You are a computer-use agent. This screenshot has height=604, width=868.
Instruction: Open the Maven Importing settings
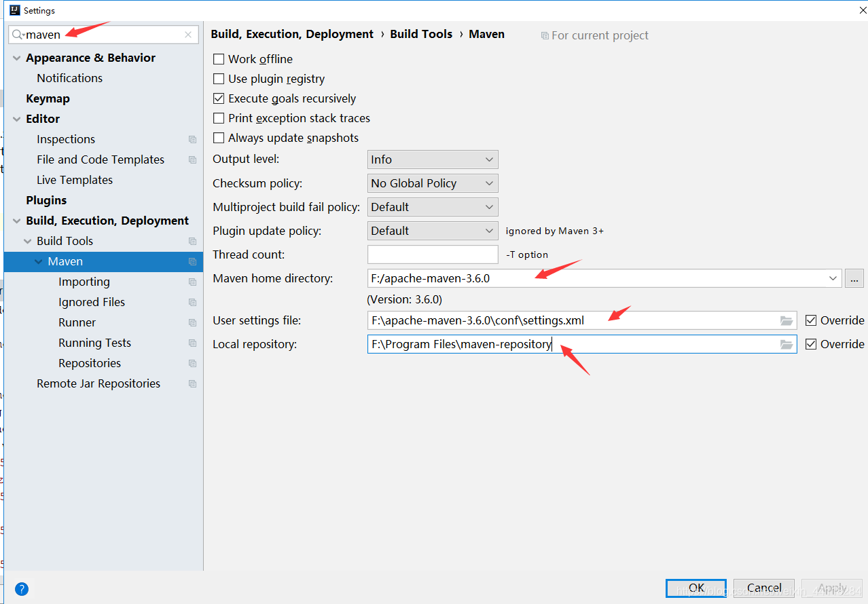[x=84, y=282]
